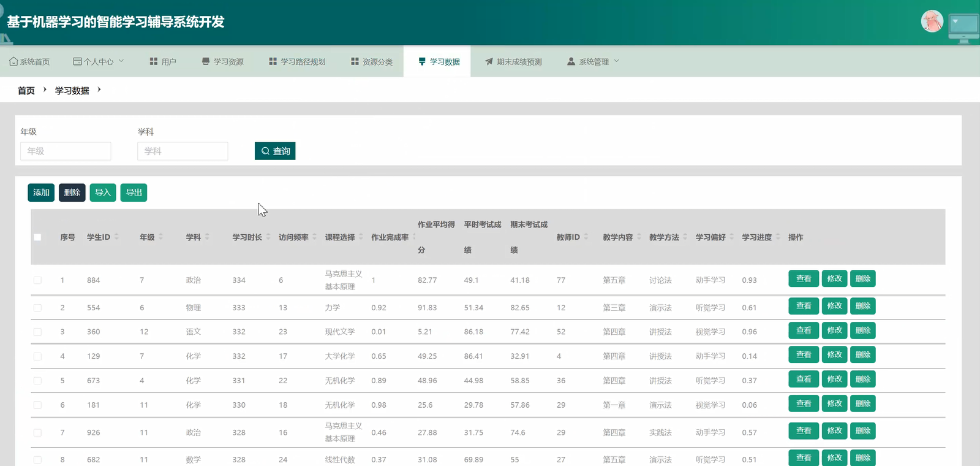
Task: Sort by the 学习进度 column arrows
Action: (778, 237)
